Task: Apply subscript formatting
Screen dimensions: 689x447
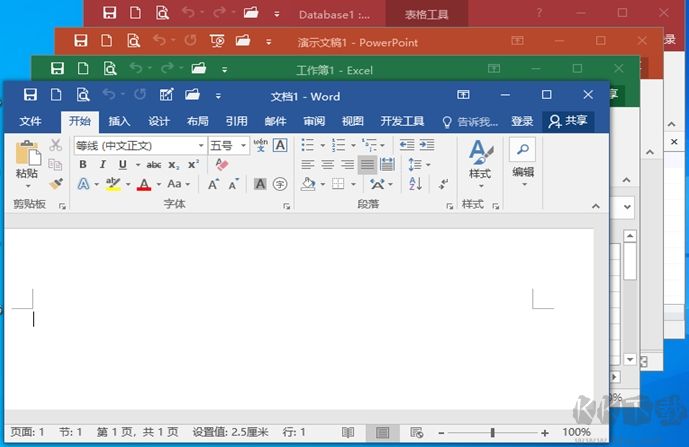Action: tap(173, 165)
